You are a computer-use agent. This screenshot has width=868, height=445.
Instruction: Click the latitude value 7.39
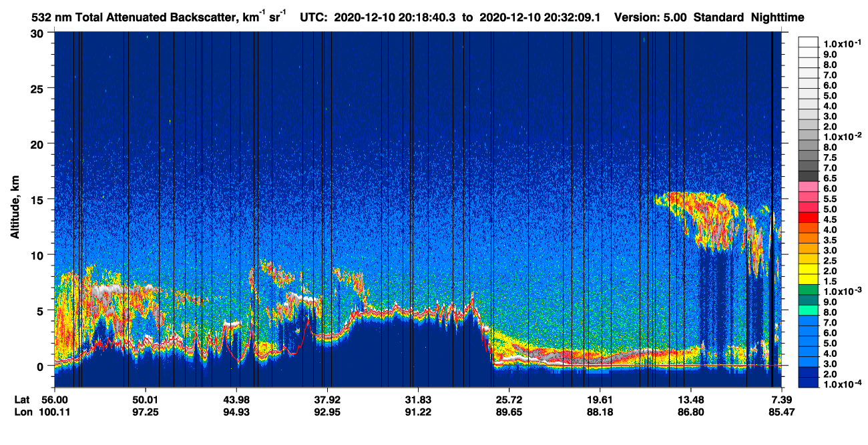[782, 400]
